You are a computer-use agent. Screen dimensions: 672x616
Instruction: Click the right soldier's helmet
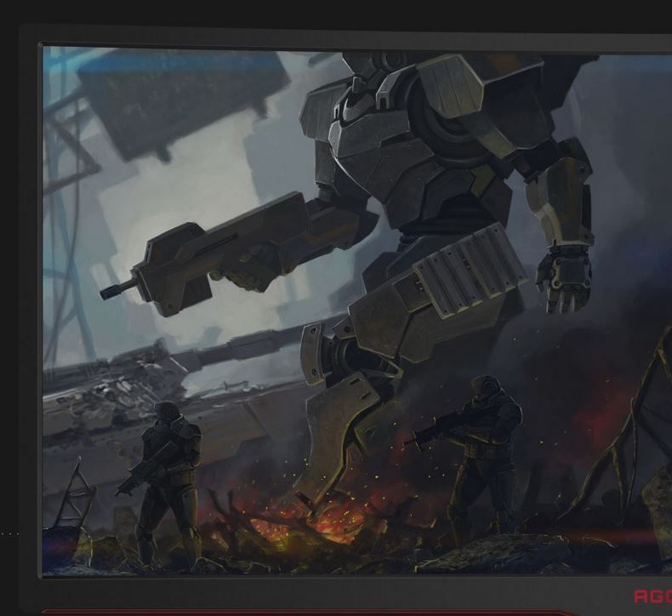(x=486, y=386)
